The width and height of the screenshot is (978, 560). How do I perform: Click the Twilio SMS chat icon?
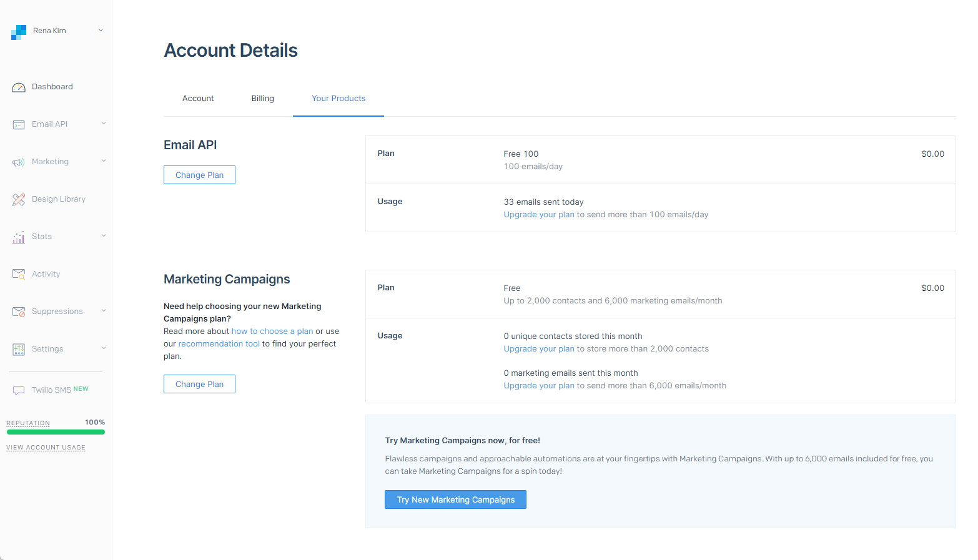19,391
